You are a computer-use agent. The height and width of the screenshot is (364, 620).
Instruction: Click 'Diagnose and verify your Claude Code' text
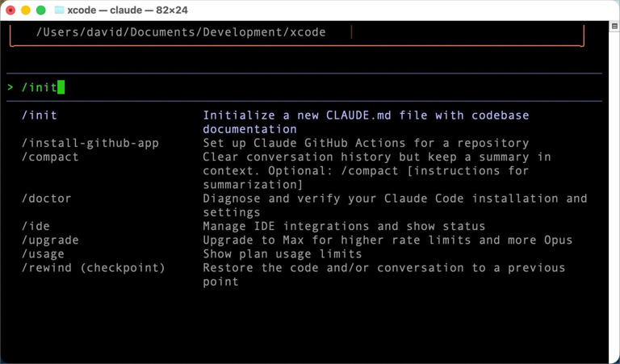click(333, 199)
